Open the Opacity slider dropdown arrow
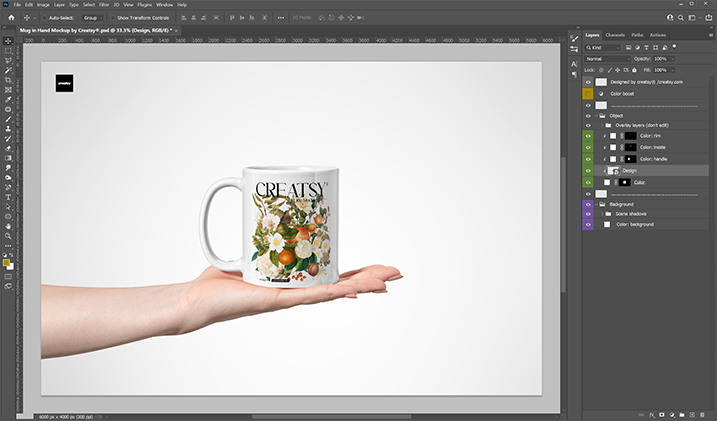717x421 pixels. [673, 59]
